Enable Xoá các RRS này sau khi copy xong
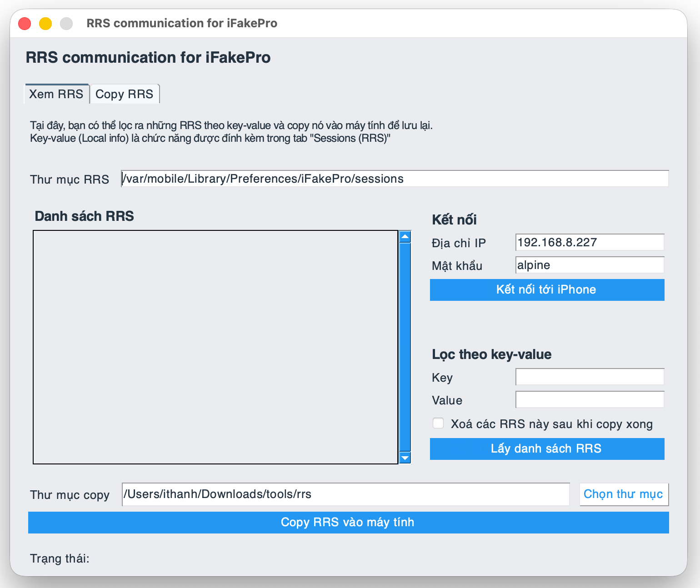Viewport: 700px width, 588px height. coord(438,424)
